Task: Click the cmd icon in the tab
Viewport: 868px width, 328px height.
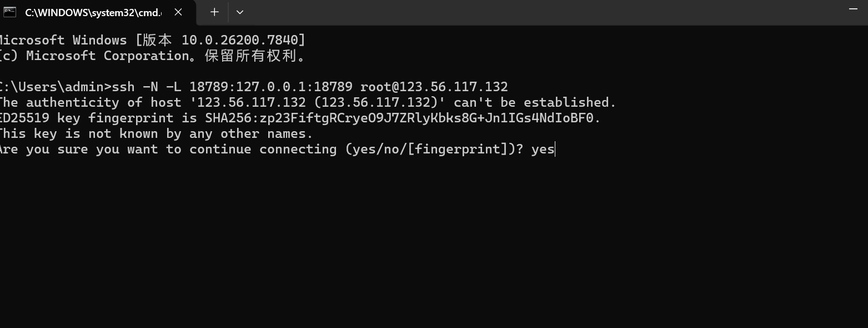Action: 9,12
